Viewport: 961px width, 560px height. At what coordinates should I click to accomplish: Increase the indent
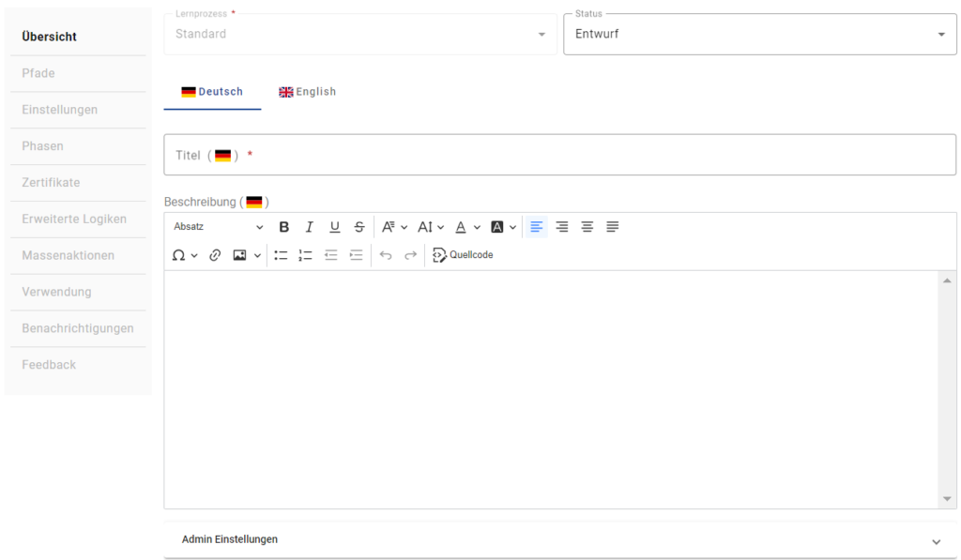pyautogui.click(x=356, y=255)
